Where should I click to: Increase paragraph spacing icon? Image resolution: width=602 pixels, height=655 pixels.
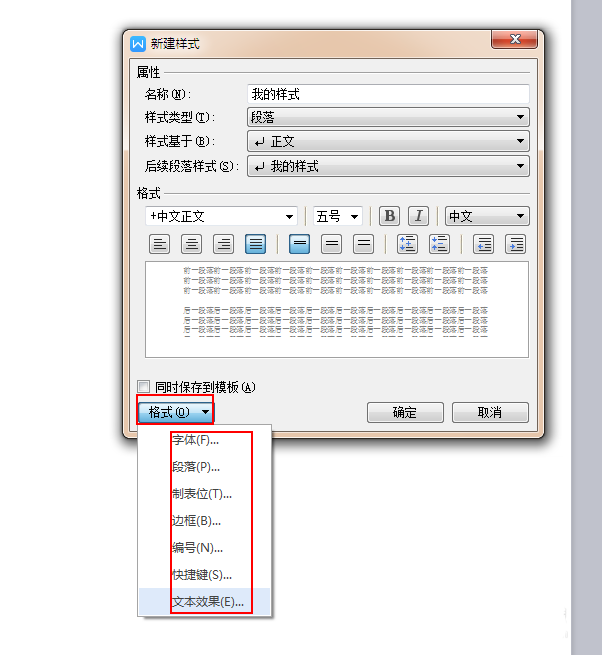[x=407, y=244]
